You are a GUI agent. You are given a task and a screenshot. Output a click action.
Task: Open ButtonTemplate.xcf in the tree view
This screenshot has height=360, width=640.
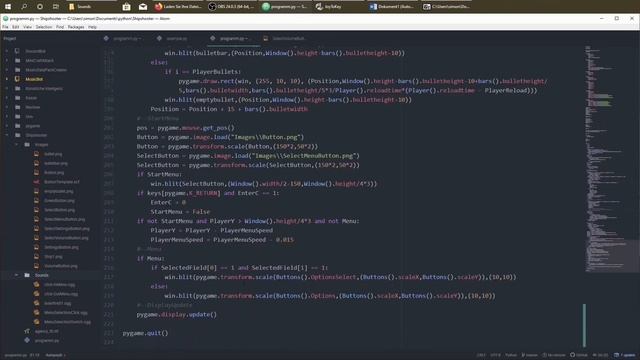pyautogui.click(x=62, y=182)
